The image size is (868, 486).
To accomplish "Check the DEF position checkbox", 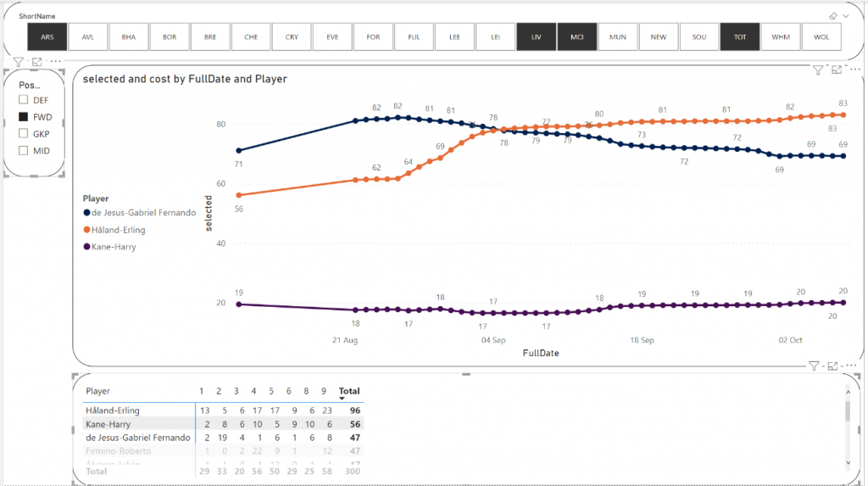I will tap(24, 100).
